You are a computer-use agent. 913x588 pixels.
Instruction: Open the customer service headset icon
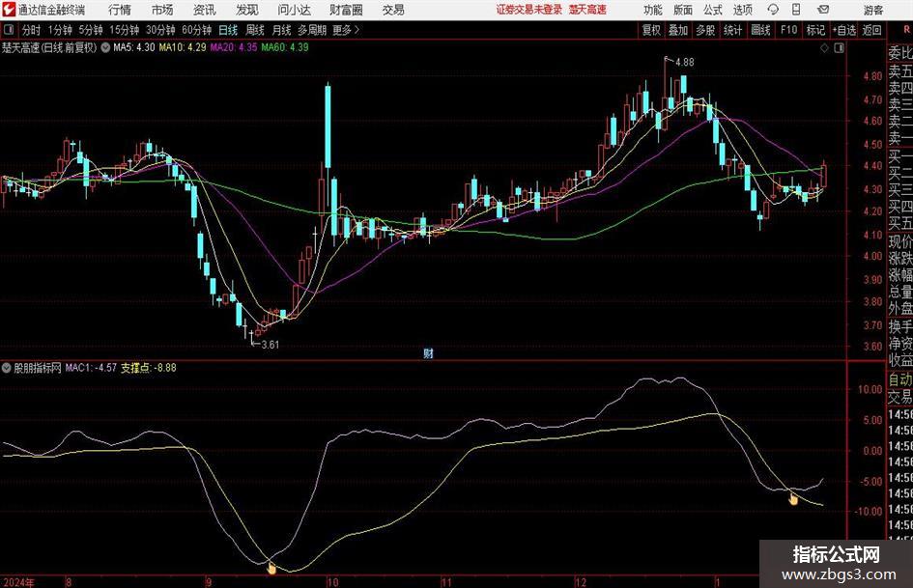pyautogui.click(x=773, y=10)
